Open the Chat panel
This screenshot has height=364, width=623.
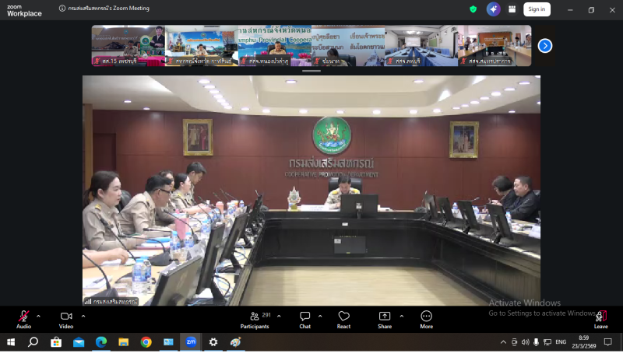(x=305, y=317)
